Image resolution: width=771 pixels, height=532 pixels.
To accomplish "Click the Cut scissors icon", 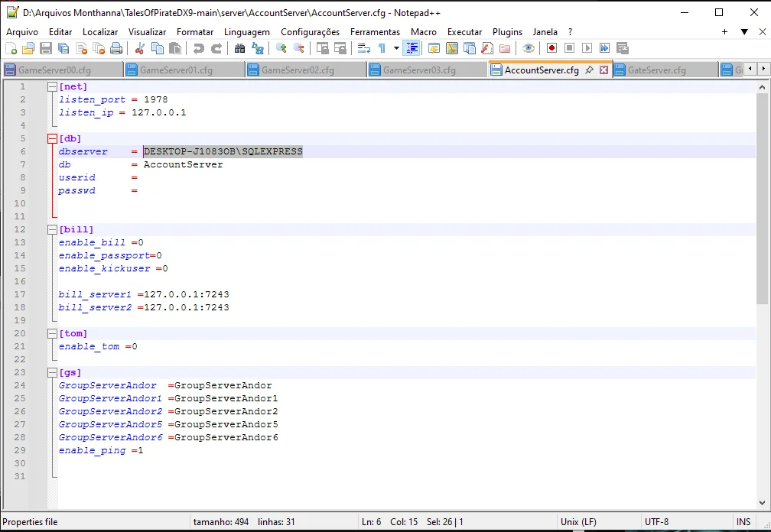I will (x=139, y=48).
